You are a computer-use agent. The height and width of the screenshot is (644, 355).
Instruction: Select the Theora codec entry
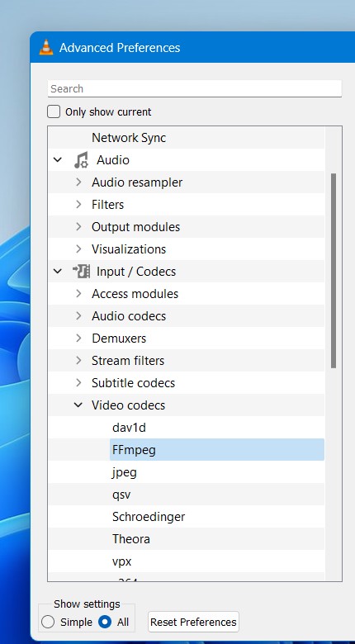click(x=130, y=539)
